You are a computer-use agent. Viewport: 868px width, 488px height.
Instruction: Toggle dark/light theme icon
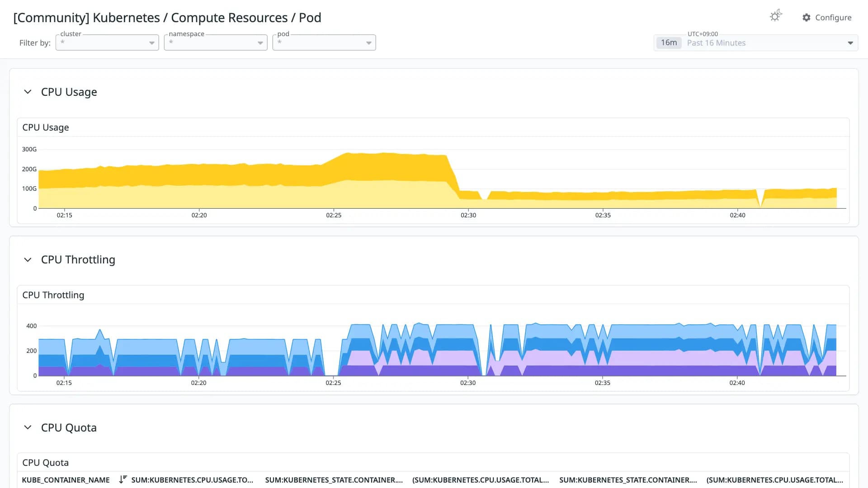(776, 16)
